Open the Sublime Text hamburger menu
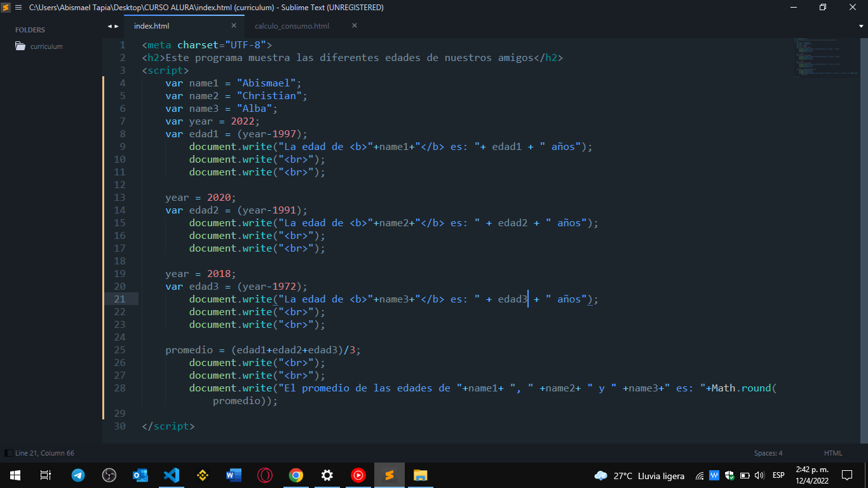This screenshot has width=868, height=488. coord(18,8)
